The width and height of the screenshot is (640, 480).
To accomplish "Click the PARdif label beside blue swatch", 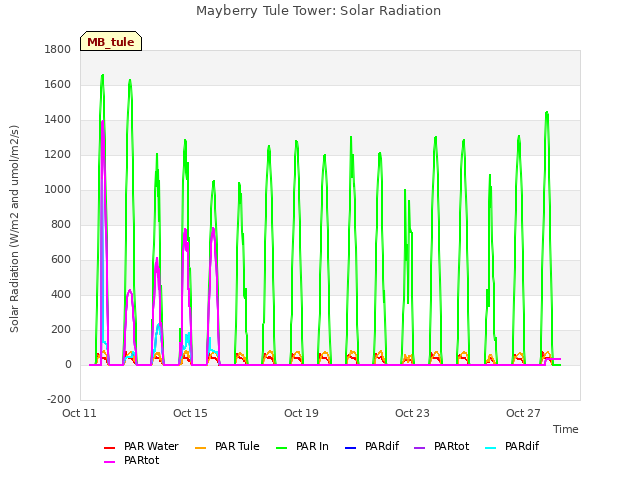I will 382,447.
